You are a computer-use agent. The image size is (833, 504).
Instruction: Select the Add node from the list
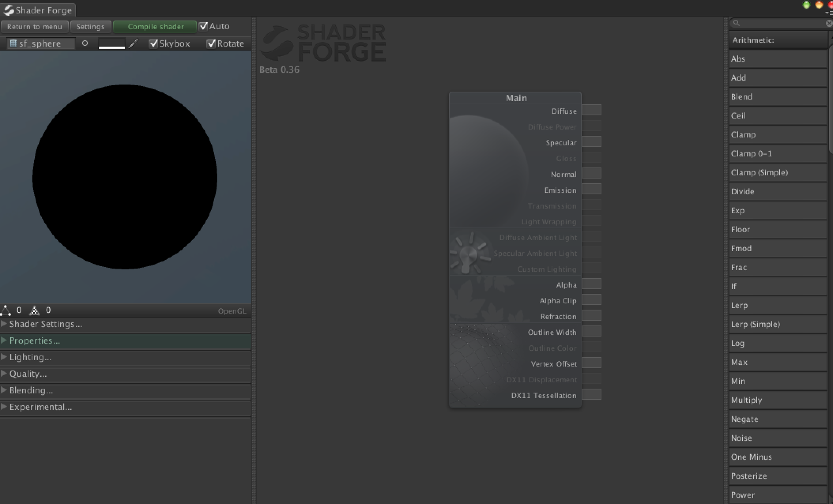point(778,78)
